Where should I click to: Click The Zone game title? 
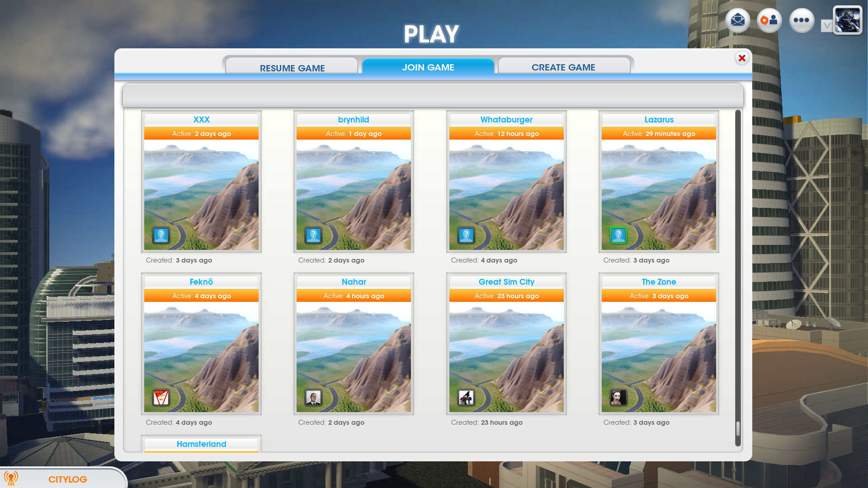coord(659,282)
